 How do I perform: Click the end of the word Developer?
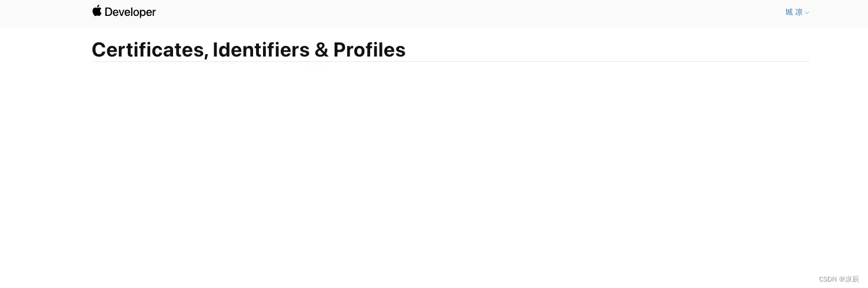point(154,13)
